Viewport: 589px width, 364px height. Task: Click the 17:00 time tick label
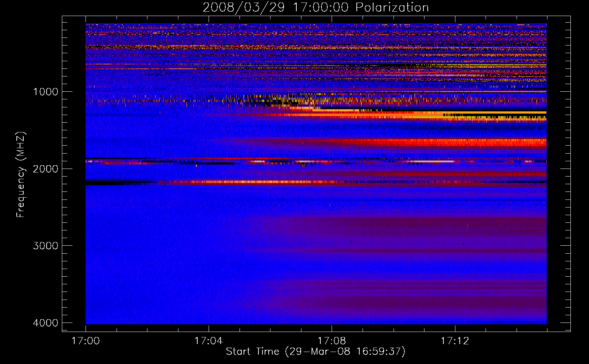(86, 341)
